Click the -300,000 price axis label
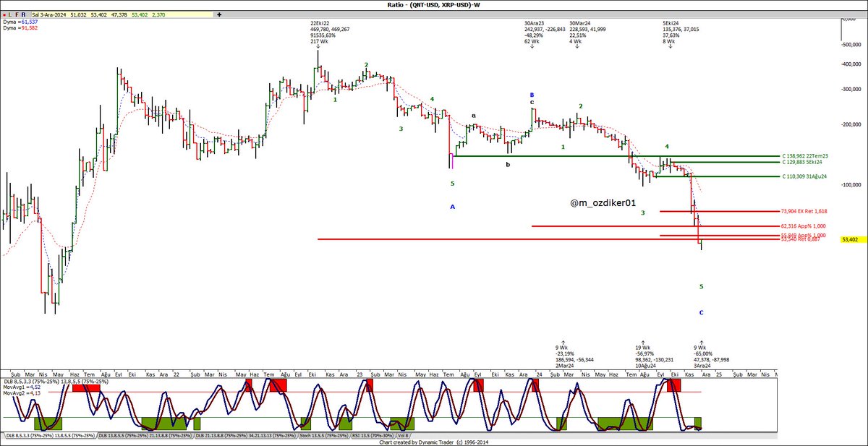Screen dimensions: 868x446 852,90
